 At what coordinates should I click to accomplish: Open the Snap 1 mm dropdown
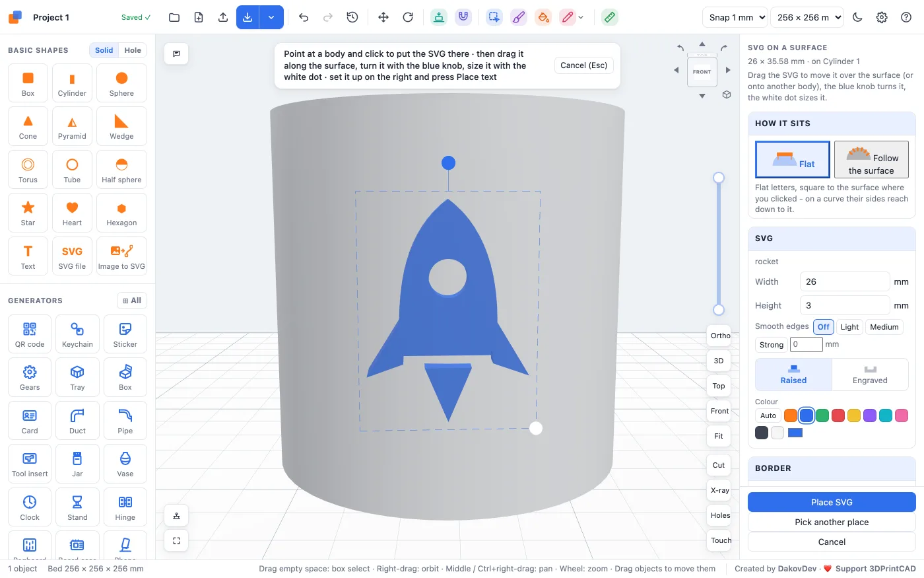point(735,17)
